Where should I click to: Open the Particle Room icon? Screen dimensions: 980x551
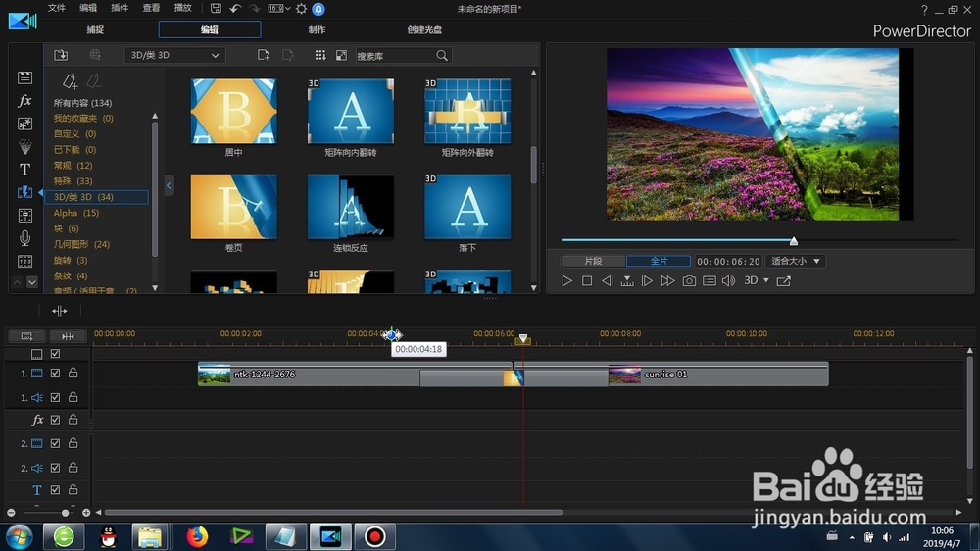[25, 147]
